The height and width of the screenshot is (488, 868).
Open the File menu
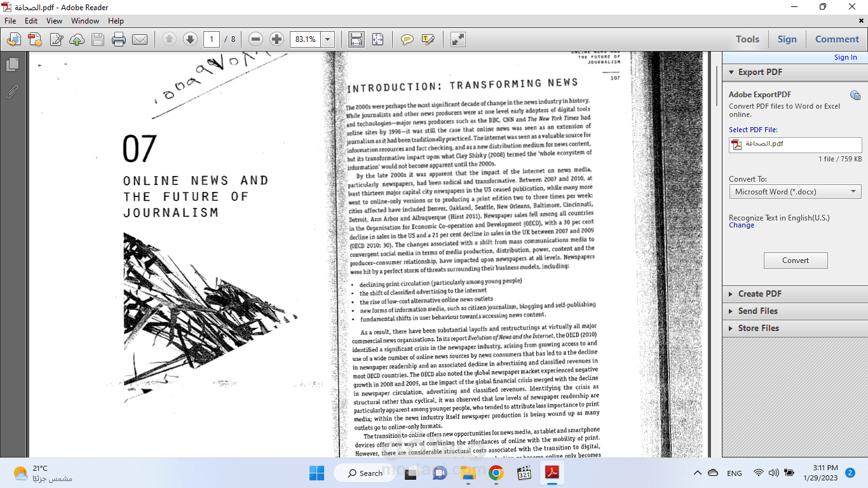(10, 21)
